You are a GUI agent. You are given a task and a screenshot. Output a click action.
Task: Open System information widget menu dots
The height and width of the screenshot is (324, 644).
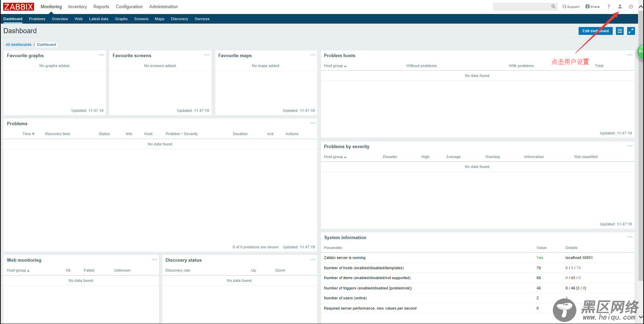pos(630,237)
